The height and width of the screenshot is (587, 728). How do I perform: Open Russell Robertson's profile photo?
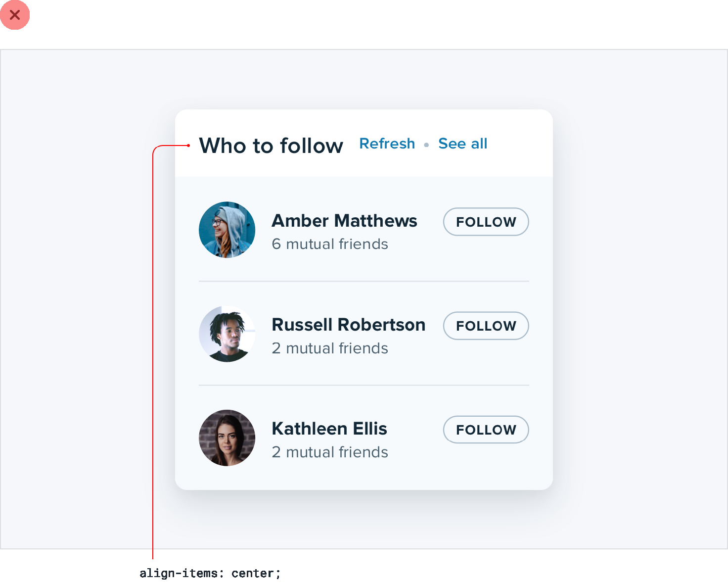(227, 334)
